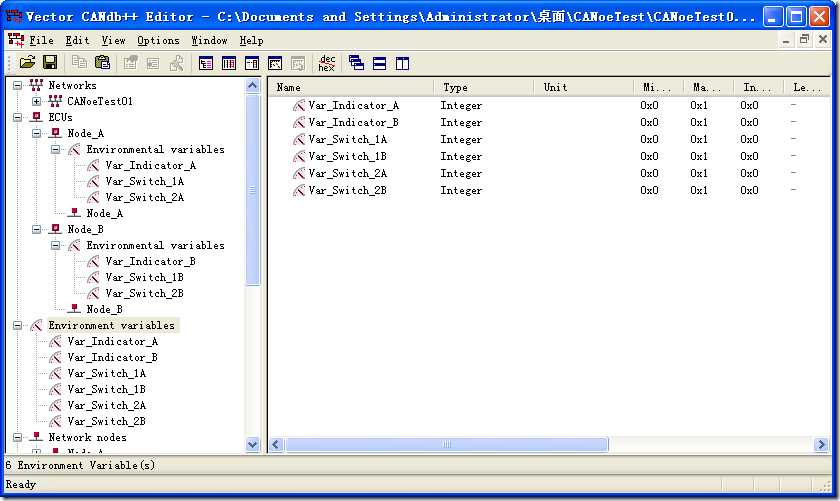The height and width of the screenshot is (501, 840).
Task: Collapse the Networks tree node
Action: (x=18, y=85)
